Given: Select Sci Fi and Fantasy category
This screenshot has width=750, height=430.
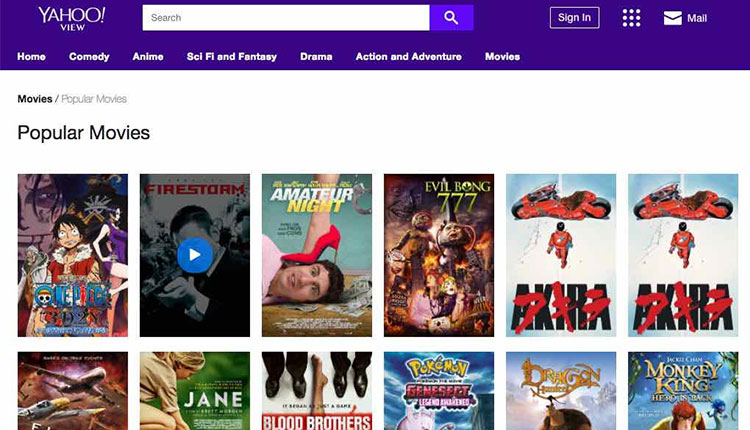Looking at the screenshot, I should pos(232,56).
